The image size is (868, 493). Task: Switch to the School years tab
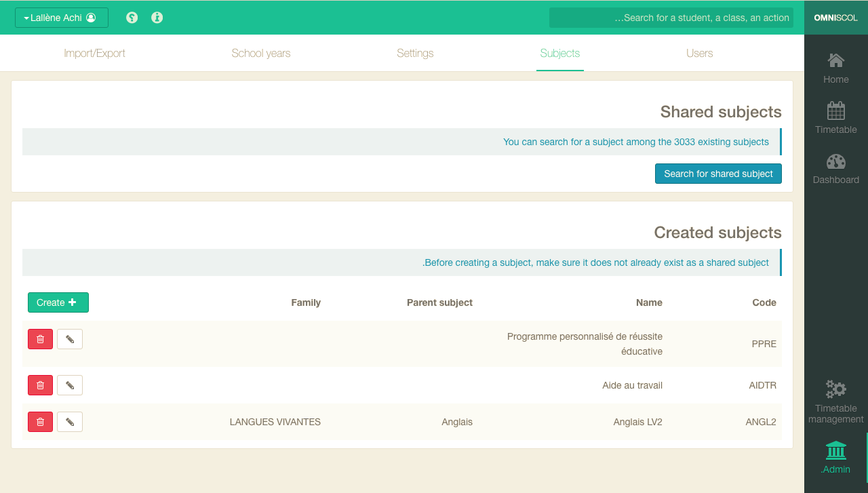click(x=261, y=54)
